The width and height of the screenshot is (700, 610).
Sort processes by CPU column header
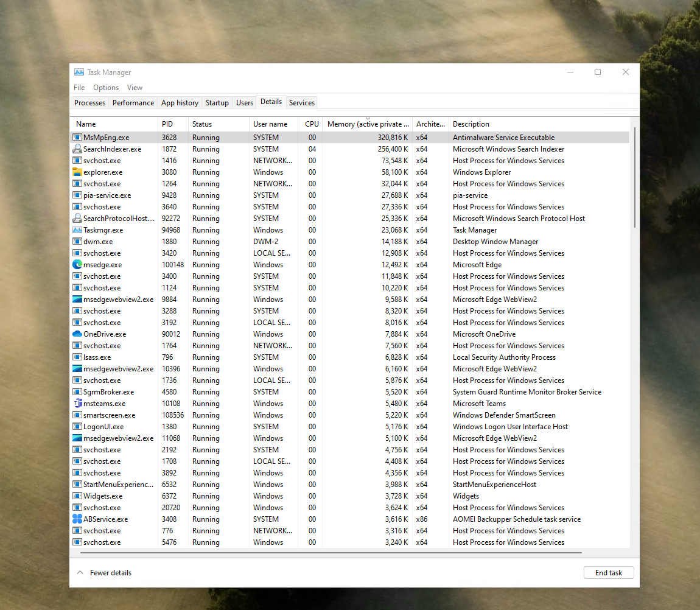312,124
